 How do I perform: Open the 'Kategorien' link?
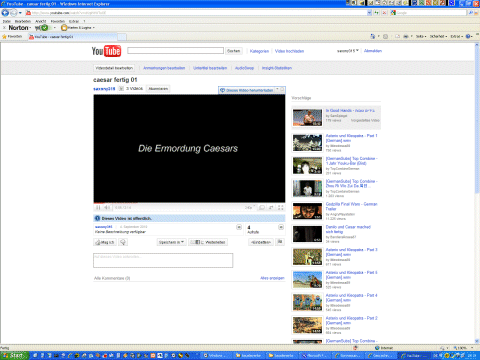point(259,51)
